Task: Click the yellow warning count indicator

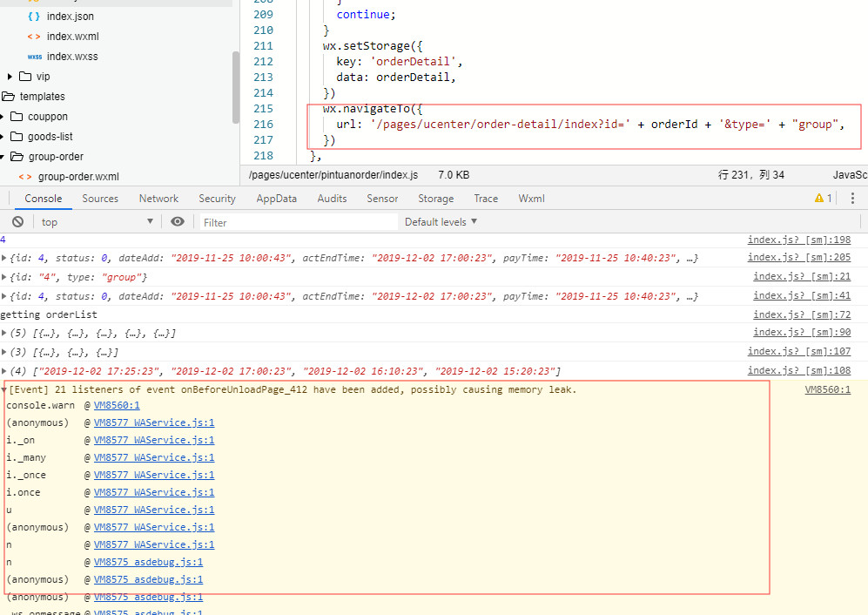Action: pos(824,199)
